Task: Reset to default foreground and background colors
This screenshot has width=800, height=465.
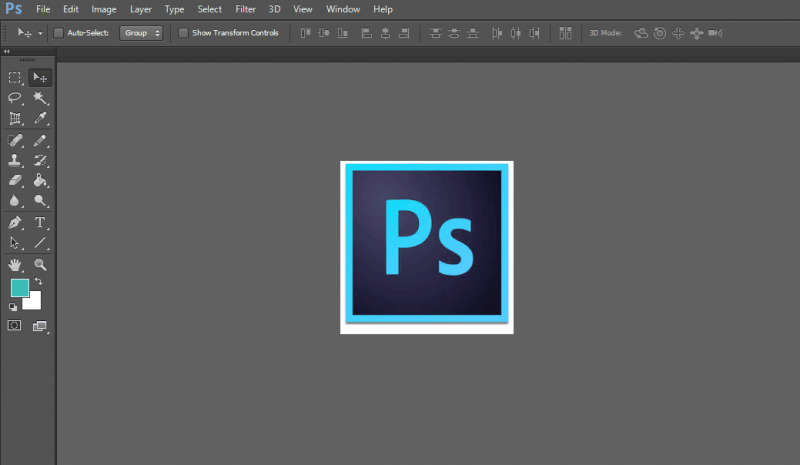Action: click(13, 307)
